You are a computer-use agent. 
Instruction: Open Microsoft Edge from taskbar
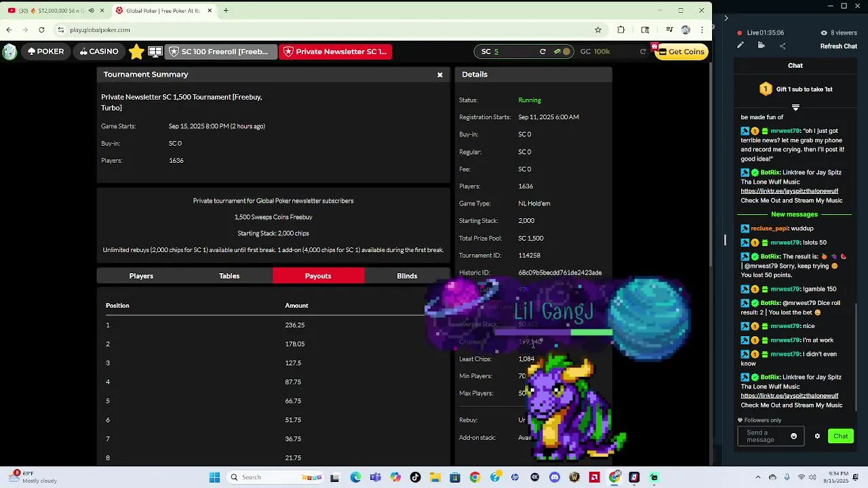coord(355,477)
